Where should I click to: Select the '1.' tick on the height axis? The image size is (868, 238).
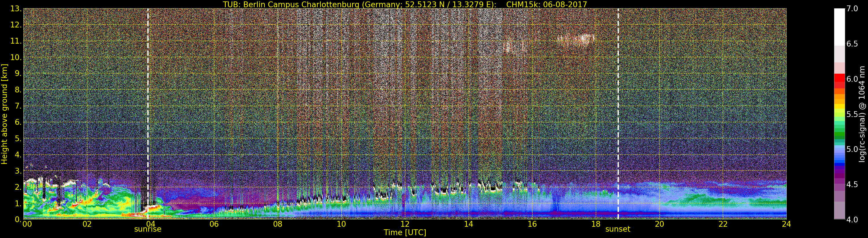(18, 203)
